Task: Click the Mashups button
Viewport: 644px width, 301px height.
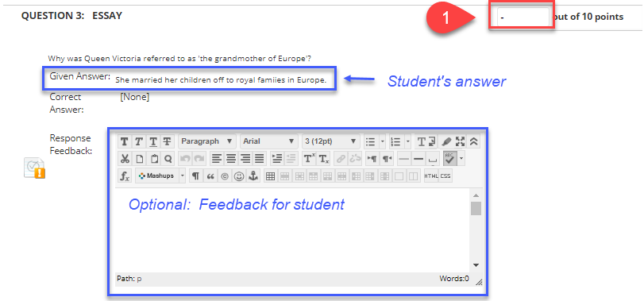Action: [x=157, y=176]
